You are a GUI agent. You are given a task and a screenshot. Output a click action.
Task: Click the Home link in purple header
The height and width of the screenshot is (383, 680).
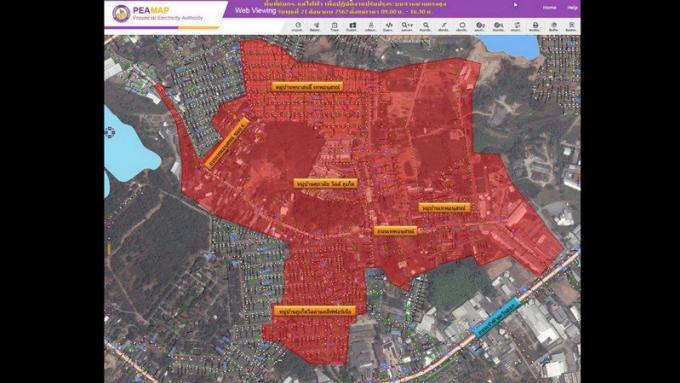point(549,7)
